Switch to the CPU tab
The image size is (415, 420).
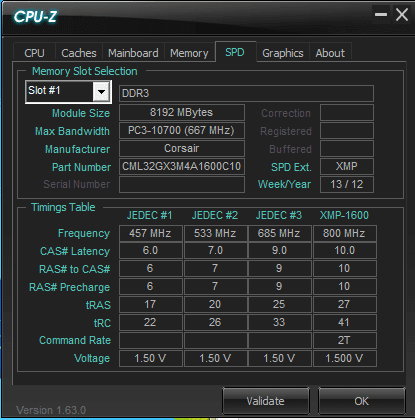pyautogui.click(x=34, y=53)
